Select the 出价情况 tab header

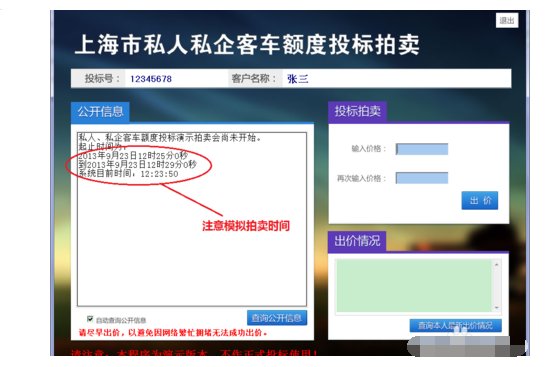pos(357,241)
